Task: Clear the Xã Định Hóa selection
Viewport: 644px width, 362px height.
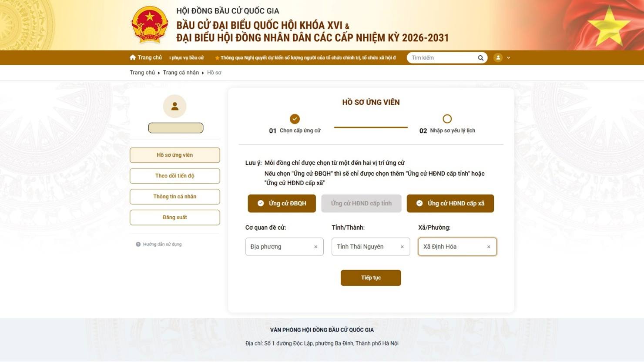Action: (489, 247)
